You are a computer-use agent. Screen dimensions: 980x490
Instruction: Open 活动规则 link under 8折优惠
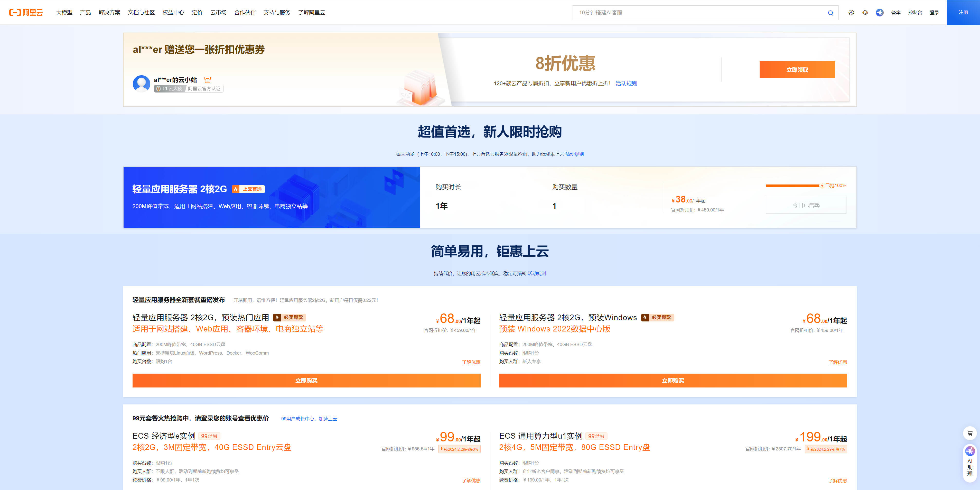click(x=626, y=83)
